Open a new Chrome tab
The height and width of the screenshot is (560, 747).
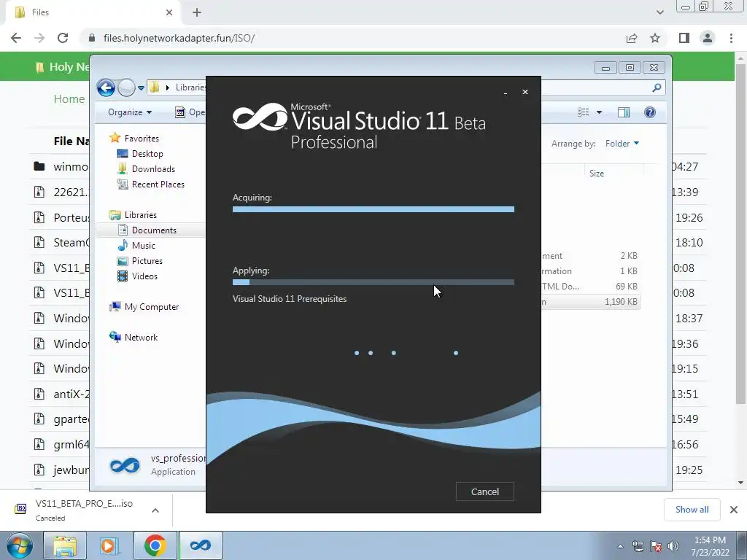pos(197,13)
